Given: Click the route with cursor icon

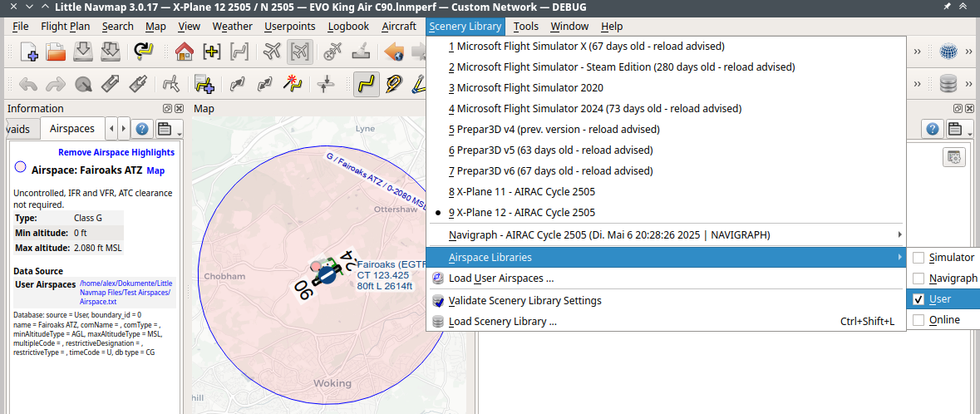Looking at the screenshot, I should point(170,84).
